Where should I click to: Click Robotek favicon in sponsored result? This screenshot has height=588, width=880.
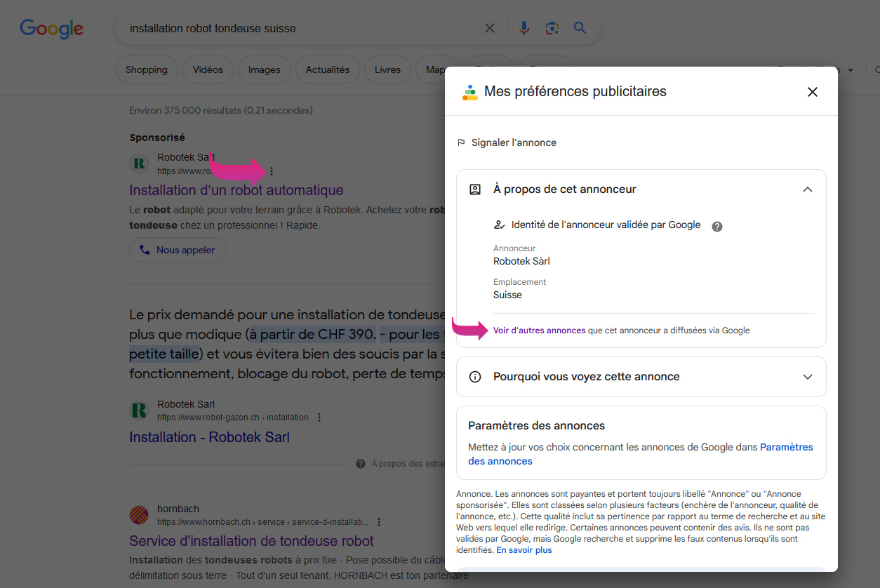[139, 163]
